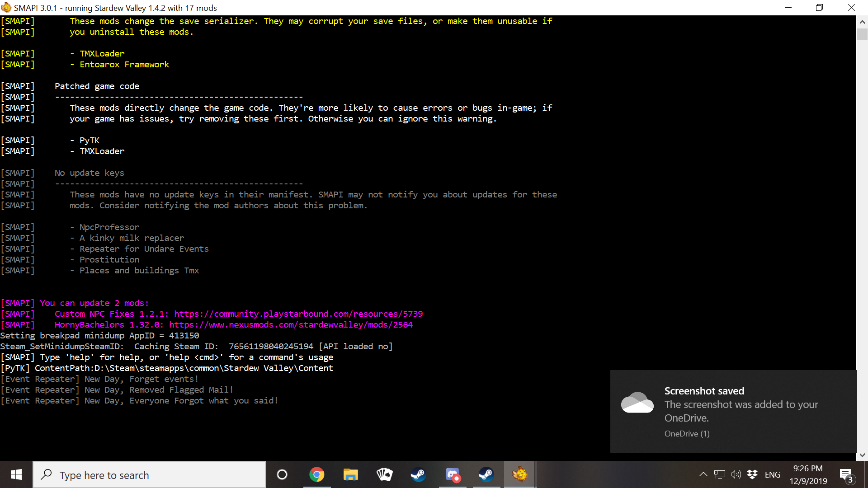Open Dropbox tray icon
868x488 pixels.
pos(752,474)
